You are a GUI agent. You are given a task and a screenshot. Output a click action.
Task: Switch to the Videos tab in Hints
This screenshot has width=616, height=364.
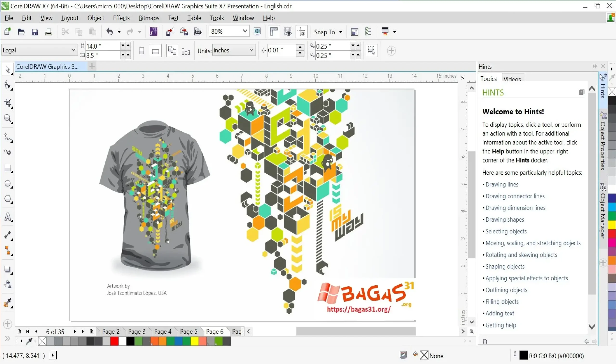[x=512, y=79]
